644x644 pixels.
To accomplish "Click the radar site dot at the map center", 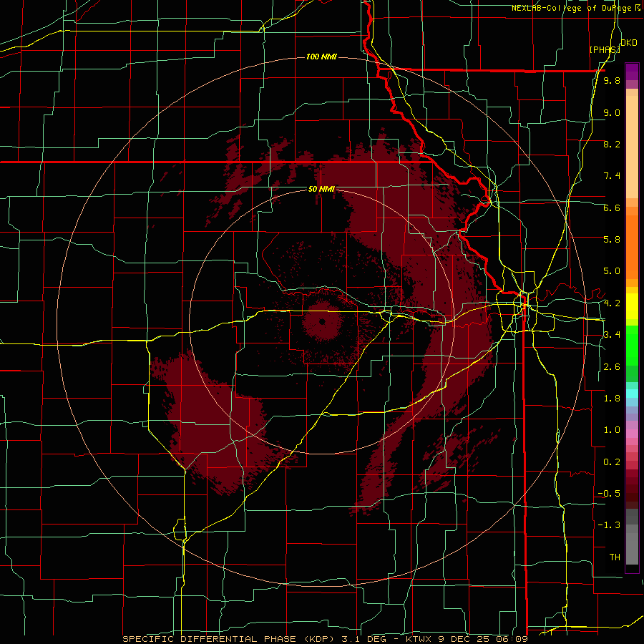I will [322, 321].
